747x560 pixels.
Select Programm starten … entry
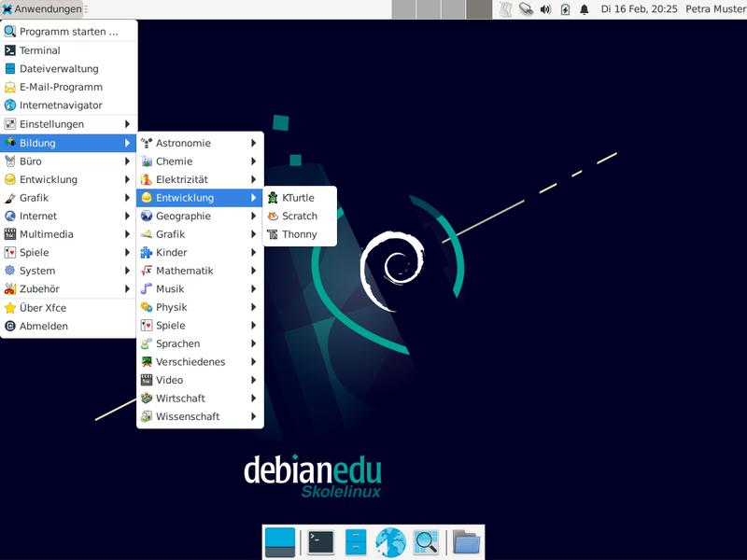click(68, 32)
